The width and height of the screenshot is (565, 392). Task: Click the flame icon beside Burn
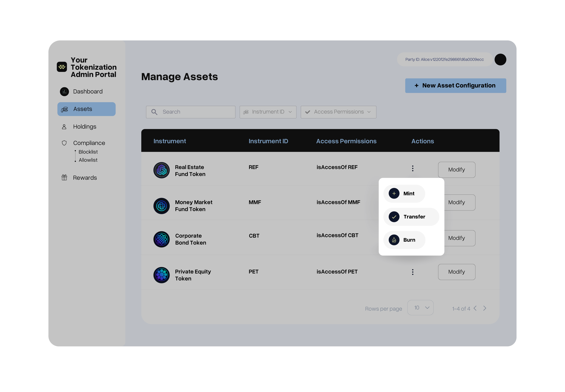(394, 240)
